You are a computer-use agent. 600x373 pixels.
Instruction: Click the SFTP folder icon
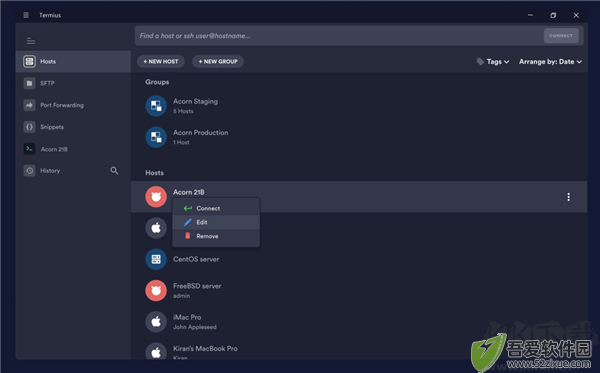tap(29, 83)
